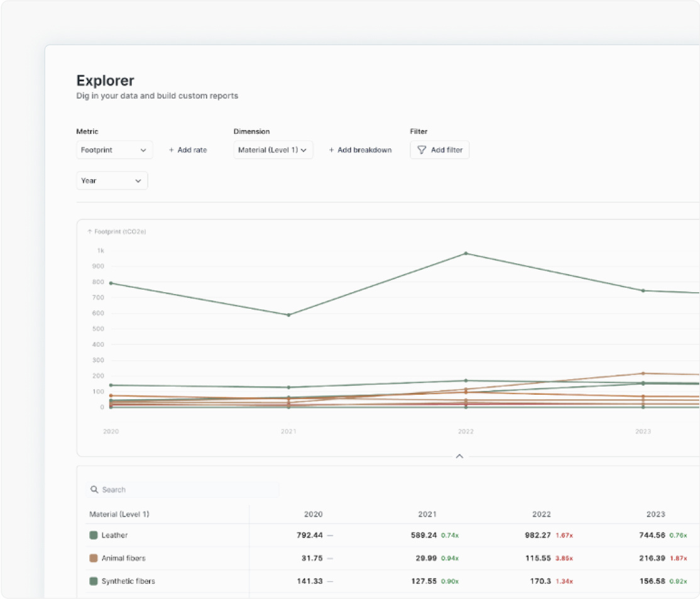Click the Synthetic fibers 2023 value 156.58
This screenshot has height=599, width=700.
(652, 581)
